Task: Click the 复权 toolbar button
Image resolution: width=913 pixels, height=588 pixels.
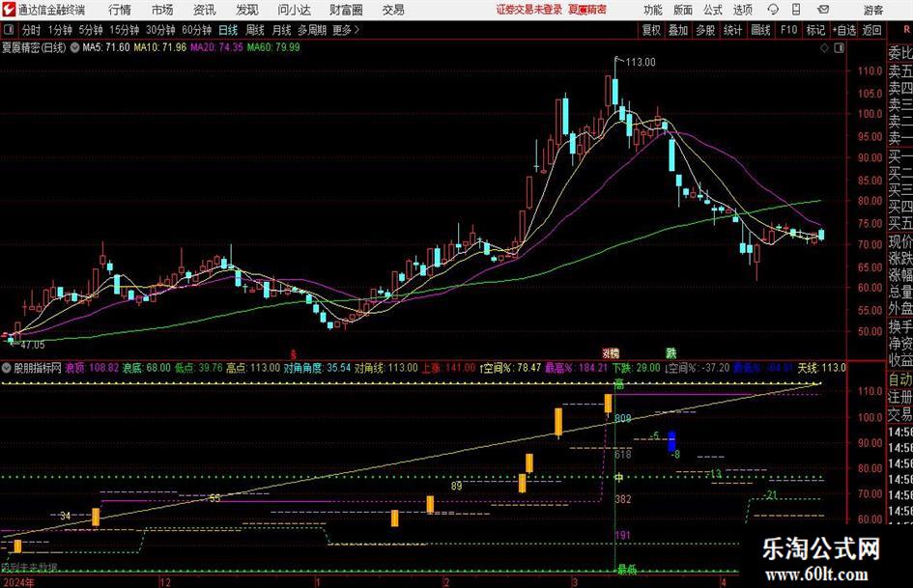Action: (651, 30)
